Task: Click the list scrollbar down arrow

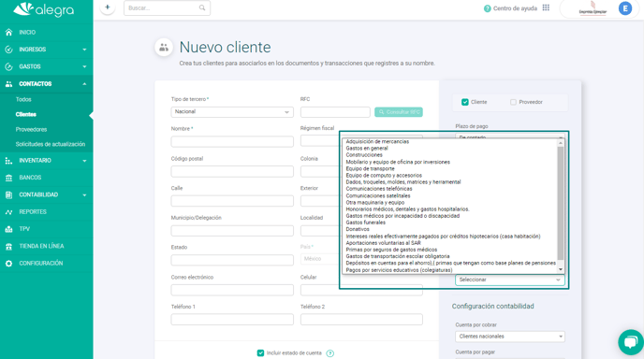Action: click(561, 269)
